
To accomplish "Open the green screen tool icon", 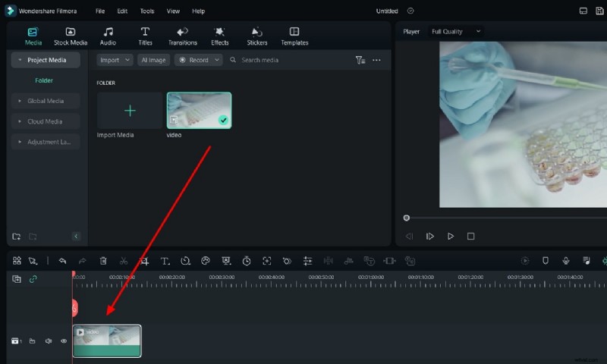I will pyautogui.click(x=226, y=261).
